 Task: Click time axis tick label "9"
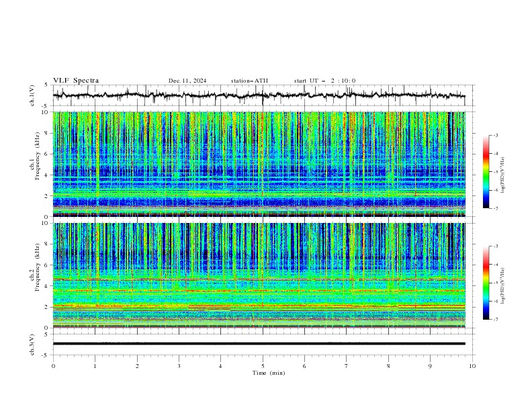[x=430, y=366]
